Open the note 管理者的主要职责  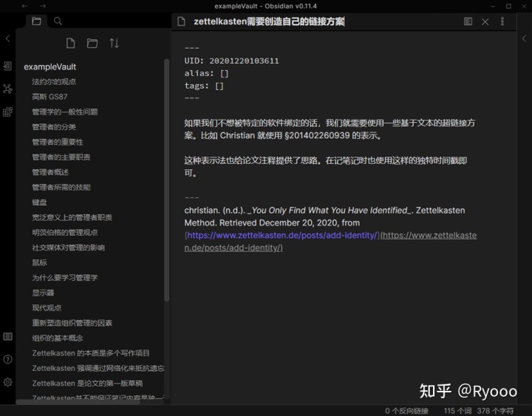(61, 157)
